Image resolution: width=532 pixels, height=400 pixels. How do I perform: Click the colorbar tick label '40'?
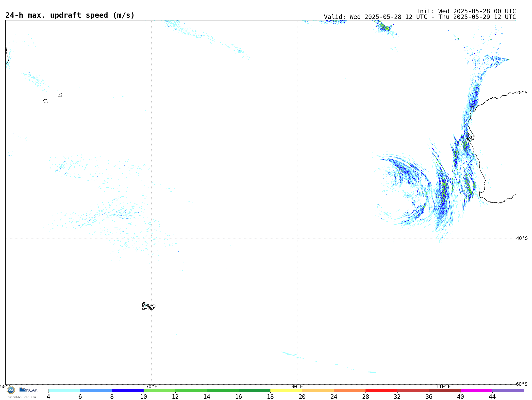461,397
